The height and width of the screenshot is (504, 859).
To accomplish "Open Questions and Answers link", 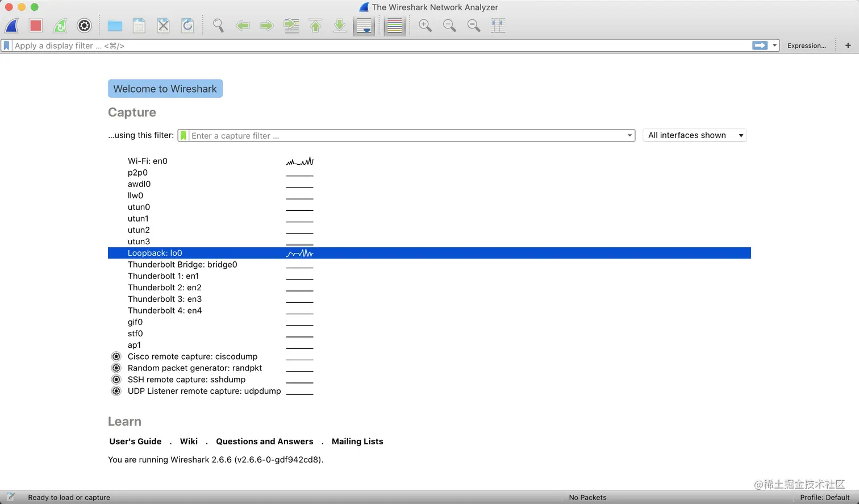I will pos(265,441).
